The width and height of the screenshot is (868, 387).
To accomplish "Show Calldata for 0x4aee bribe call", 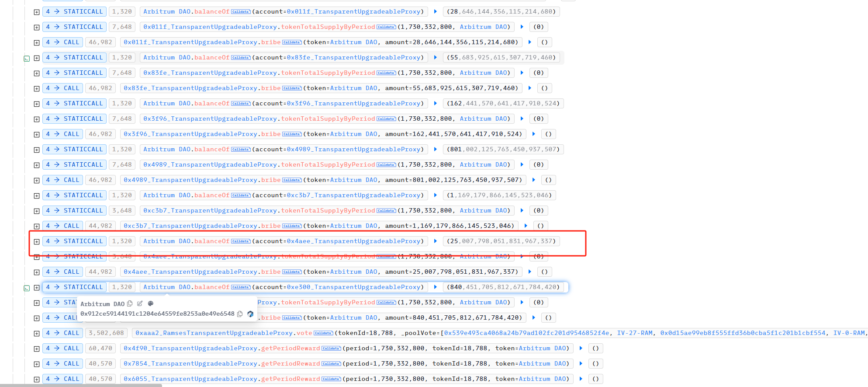I will click(x=292, y=272).
